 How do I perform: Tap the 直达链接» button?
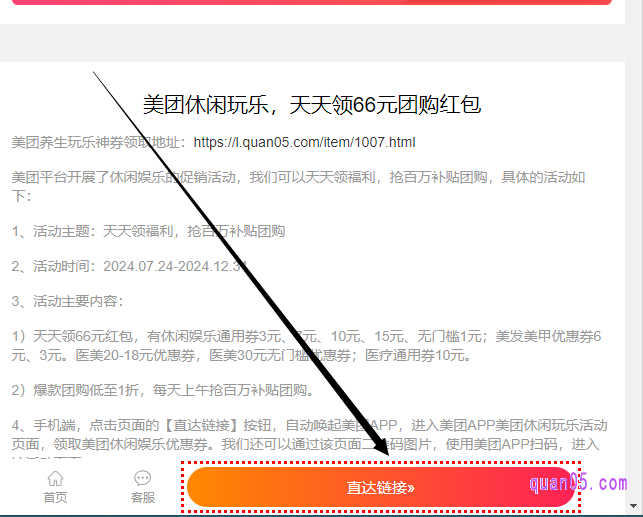pos(381,487)
